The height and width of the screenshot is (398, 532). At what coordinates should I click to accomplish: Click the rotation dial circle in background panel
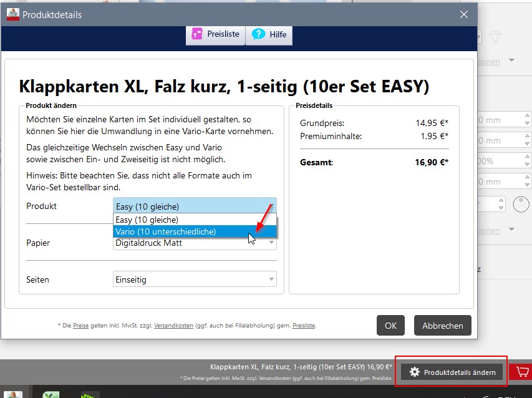(x=521, y=204)
